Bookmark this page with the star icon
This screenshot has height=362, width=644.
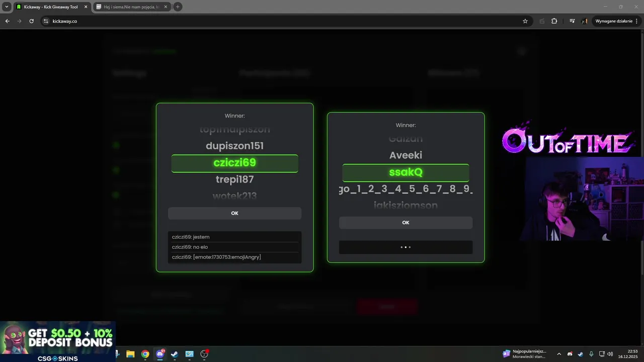pos(525,21)
